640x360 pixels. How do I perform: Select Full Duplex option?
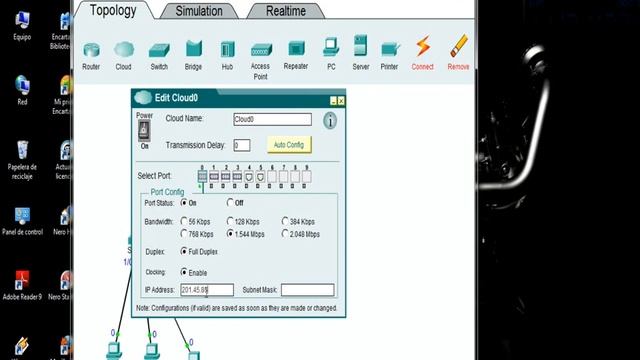[x=184, y=251]
